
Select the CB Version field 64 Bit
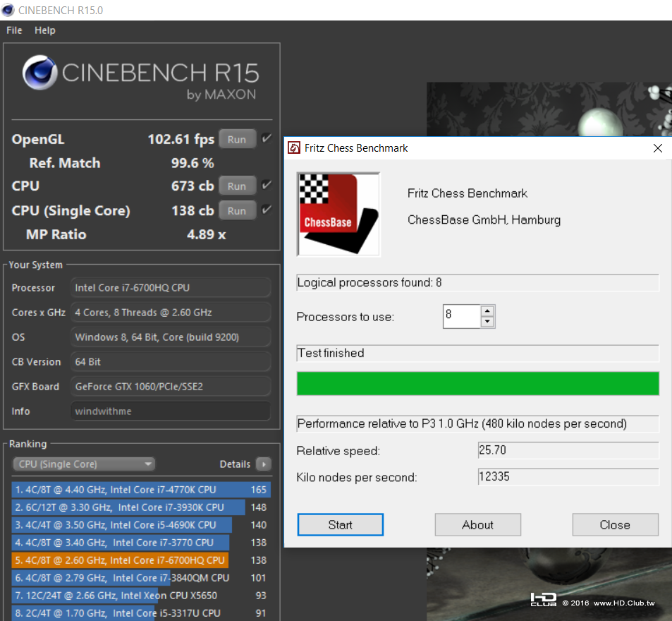click(x=170, y=362)
